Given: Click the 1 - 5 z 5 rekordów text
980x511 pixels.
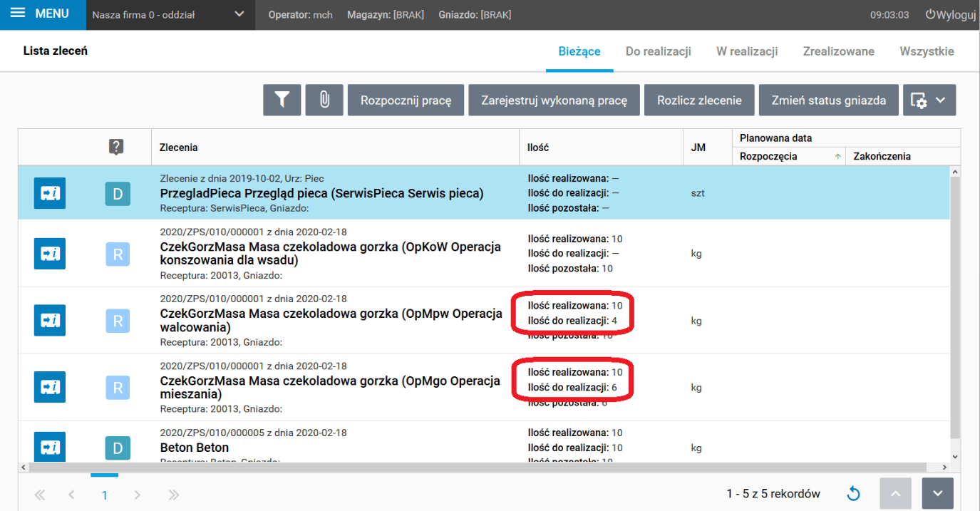Looking at the screenshot, I should pos(773,493).
